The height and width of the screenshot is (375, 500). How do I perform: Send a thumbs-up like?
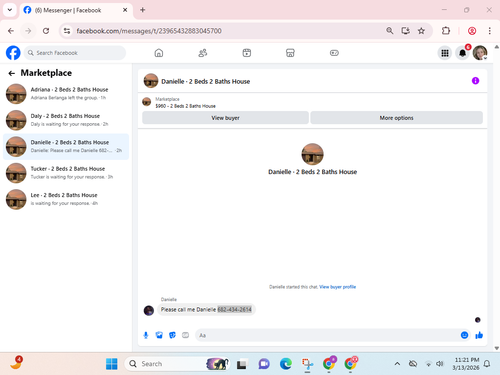(479, 335)
